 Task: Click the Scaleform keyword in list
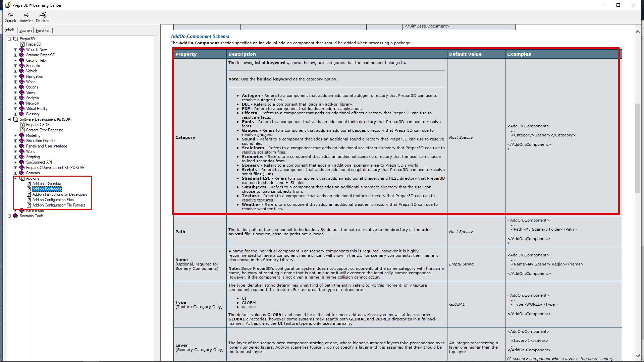click(x=253, y=148)
